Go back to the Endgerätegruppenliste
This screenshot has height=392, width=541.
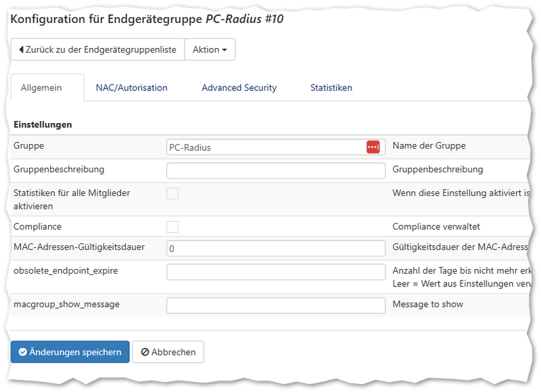coord(97,49)
